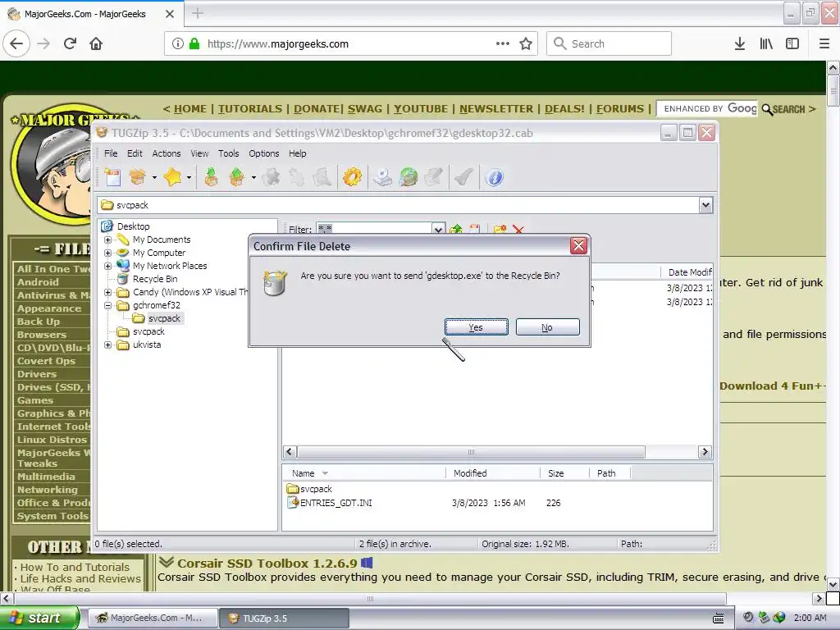This screenshot has height=630, width=840.
Task: Click the blue Info icon in TUGZip toolbar
Action: point(495,177)
